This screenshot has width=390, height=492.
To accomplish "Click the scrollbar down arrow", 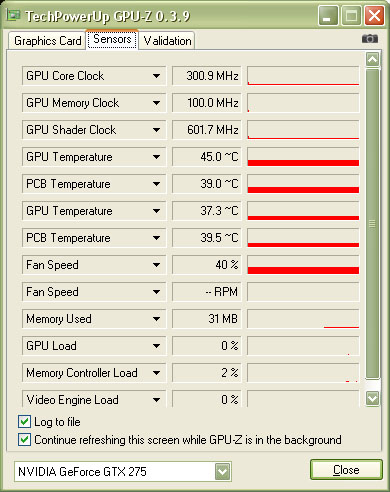I will pos(372,398).
